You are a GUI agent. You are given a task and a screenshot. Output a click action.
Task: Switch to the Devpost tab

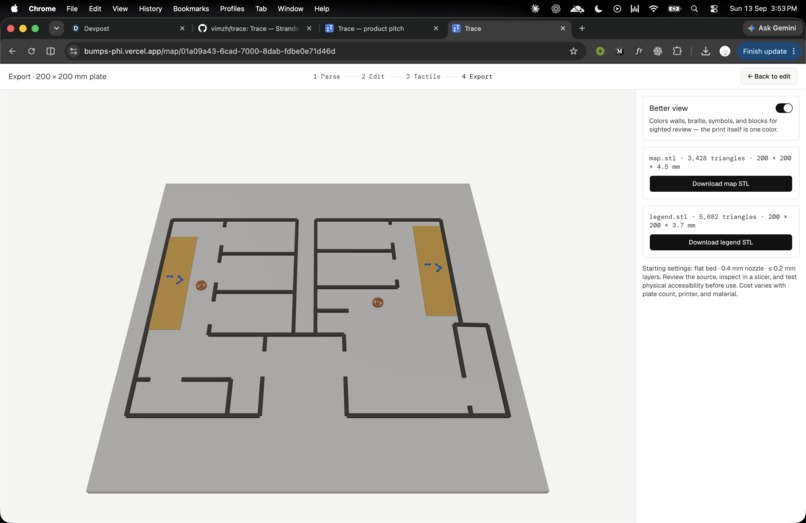click(x=129, y=29)
